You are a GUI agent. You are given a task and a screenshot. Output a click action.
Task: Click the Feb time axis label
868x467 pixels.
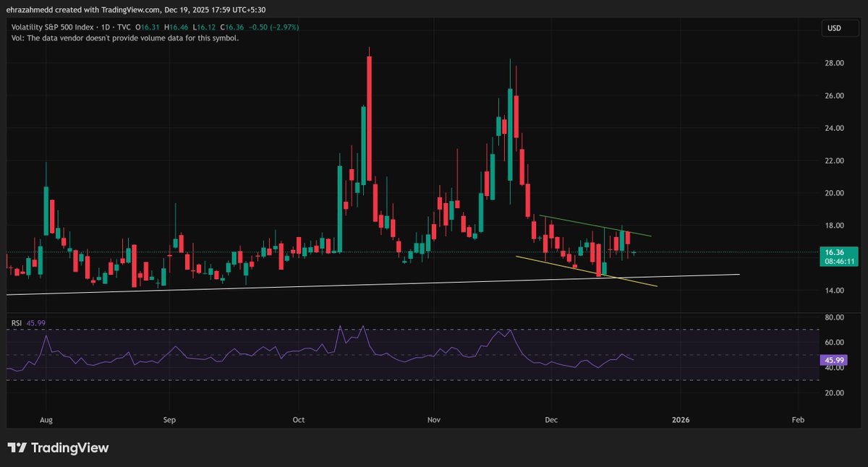point(798,419)
